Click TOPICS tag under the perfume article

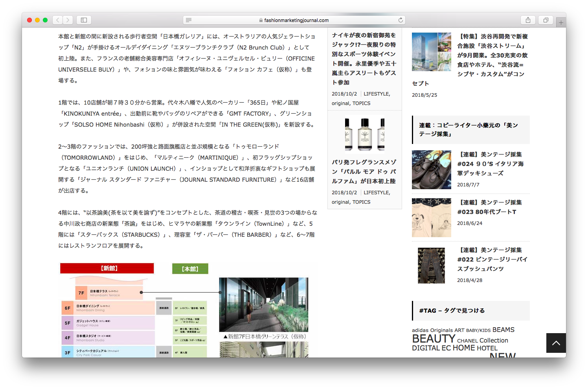(361, 202)
